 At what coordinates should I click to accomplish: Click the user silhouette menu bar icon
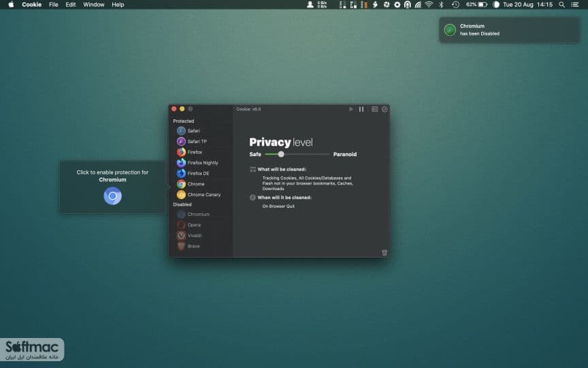[x=310, y=5]
